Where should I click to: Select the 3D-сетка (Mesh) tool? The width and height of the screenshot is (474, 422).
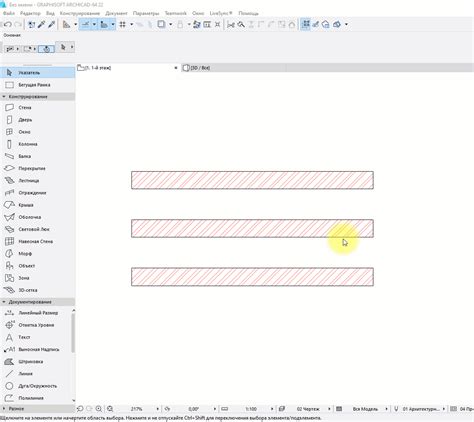(x=38, y=290)
